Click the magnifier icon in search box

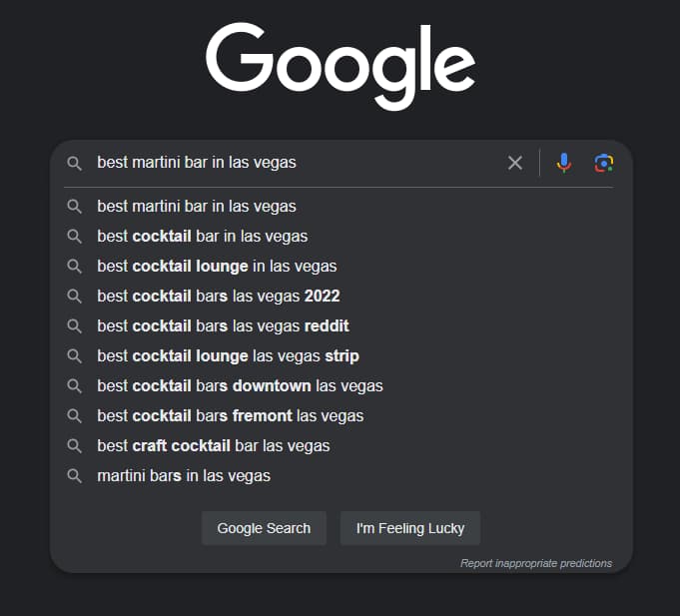[74, 163]
